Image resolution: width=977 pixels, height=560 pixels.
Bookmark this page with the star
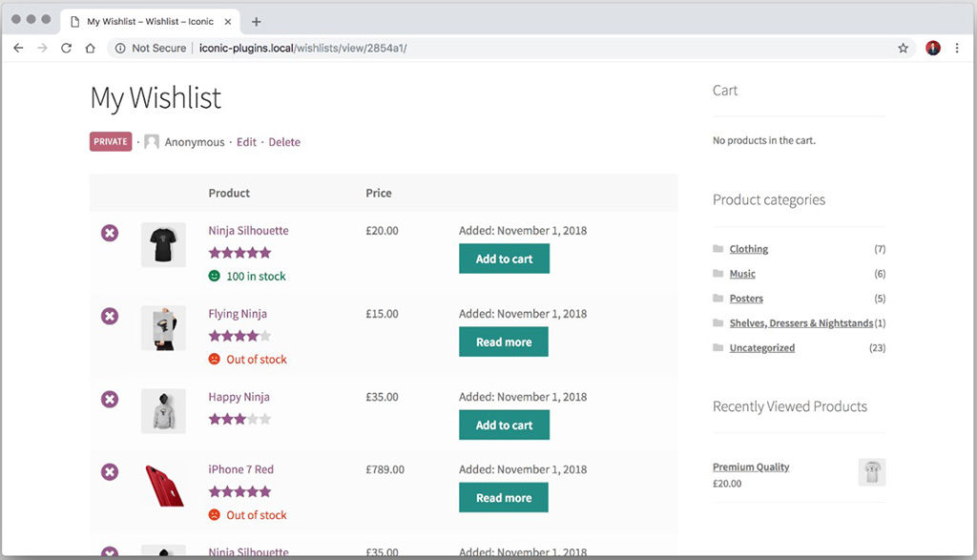[903, 48]
